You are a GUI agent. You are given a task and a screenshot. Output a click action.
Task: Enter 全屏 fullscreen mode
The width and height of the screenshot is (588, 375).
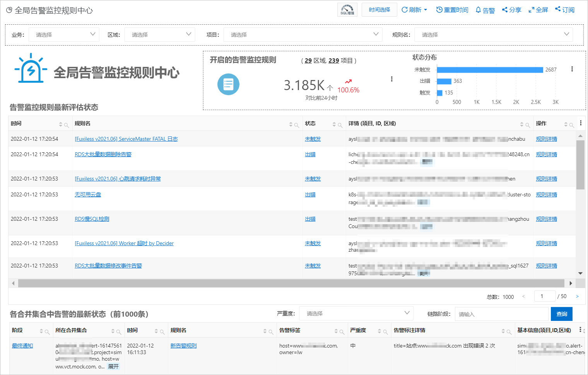click(538, 10)
